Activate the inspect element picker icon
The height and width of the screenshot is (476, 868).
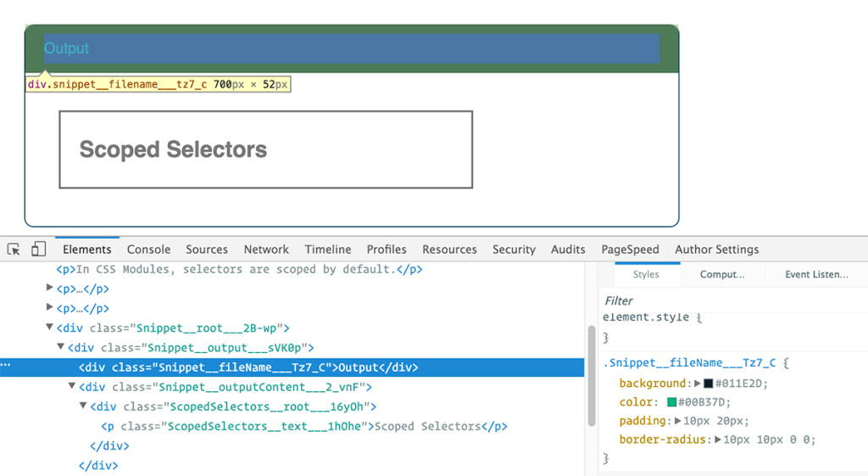14,249
